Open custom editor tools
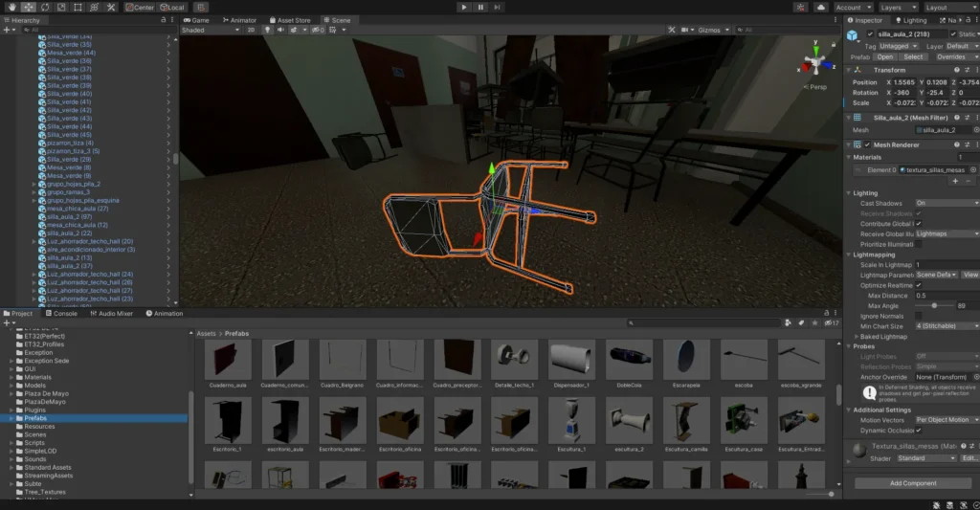This screenshot has width=980, height=510. click(111, 7)
